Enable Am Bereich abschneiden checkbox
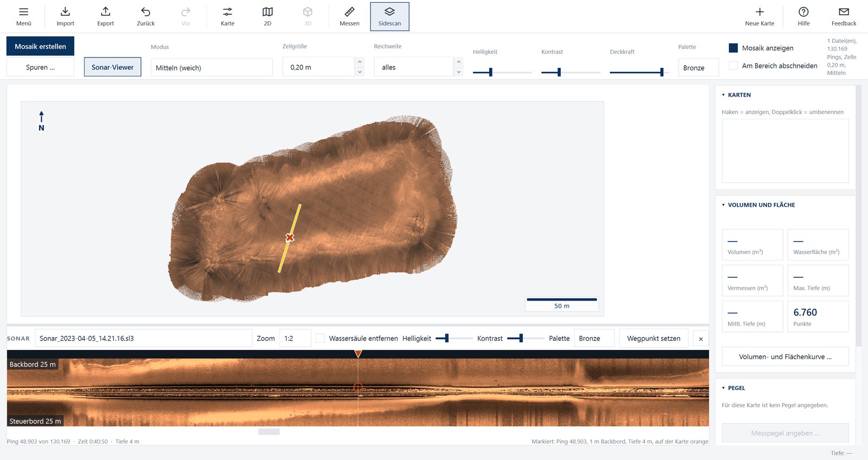868x460 pixels. [x=733, y=66]
